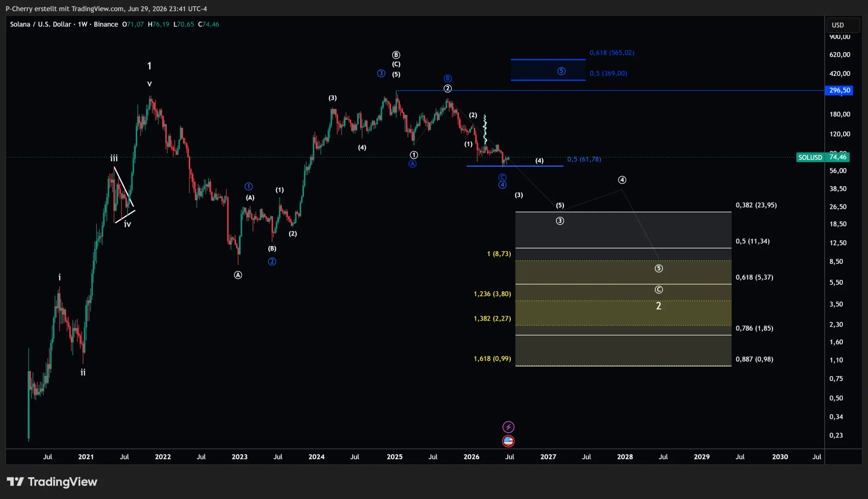Click the Solana / U.S. Dollar symbol title

pyautogui.click(x=40, y=24)
